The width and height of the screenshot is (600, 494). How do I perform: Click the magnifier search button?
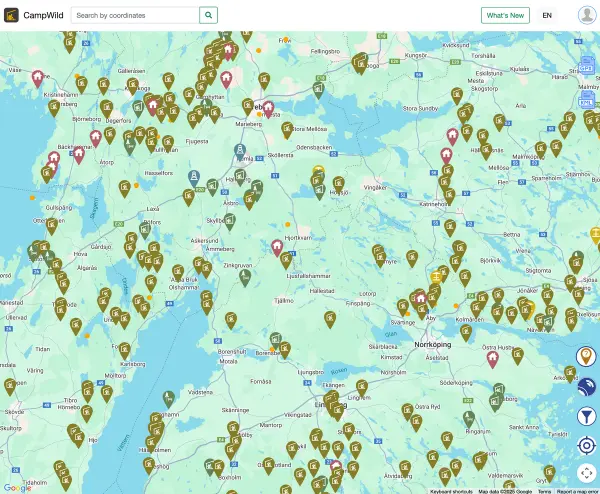coord(209,15)
